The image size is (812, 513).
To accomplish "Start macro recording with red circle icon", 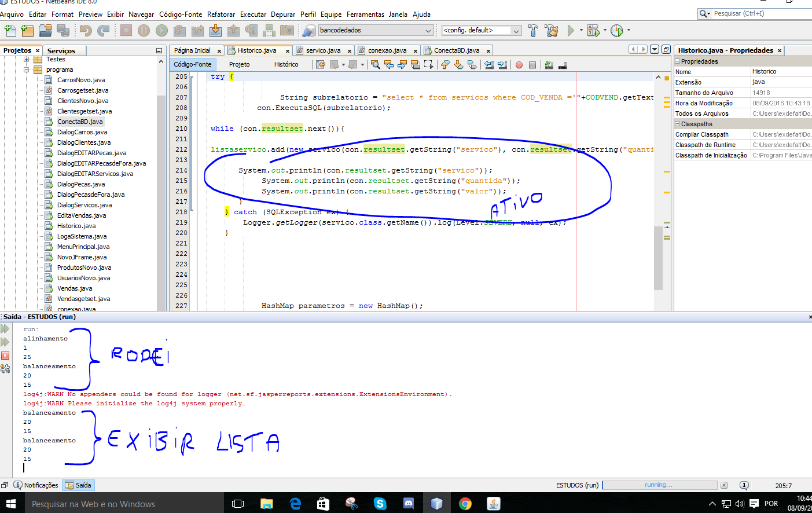I will coord(519,65).
